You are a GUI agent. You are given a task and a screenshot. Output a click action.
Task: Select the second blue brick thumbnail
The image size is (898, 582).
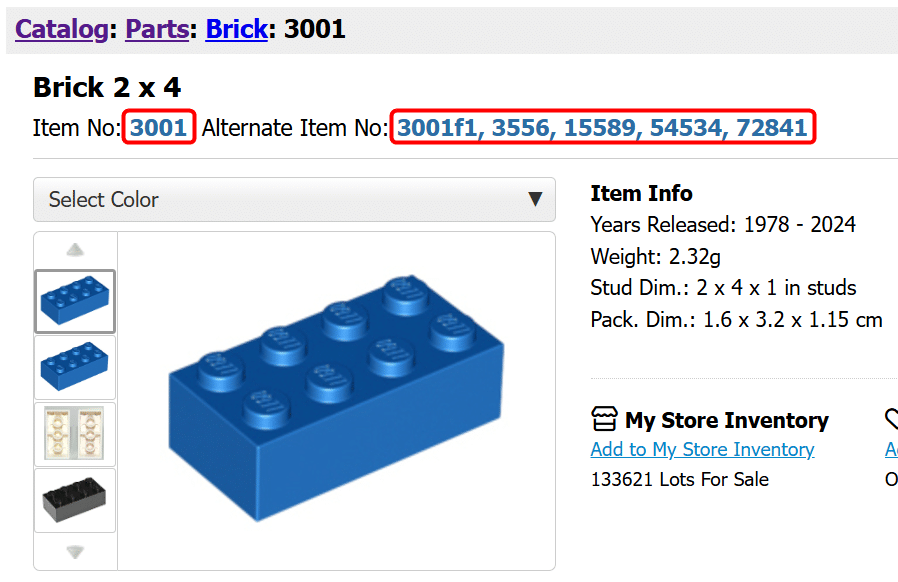click(x=75, y=367)
